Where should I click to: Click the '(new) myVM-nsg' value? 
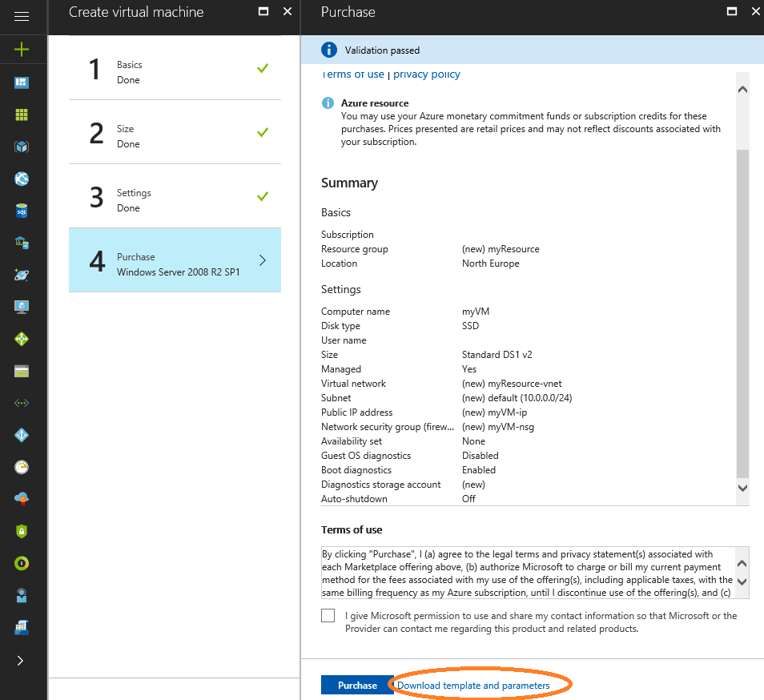pos(498,427)
